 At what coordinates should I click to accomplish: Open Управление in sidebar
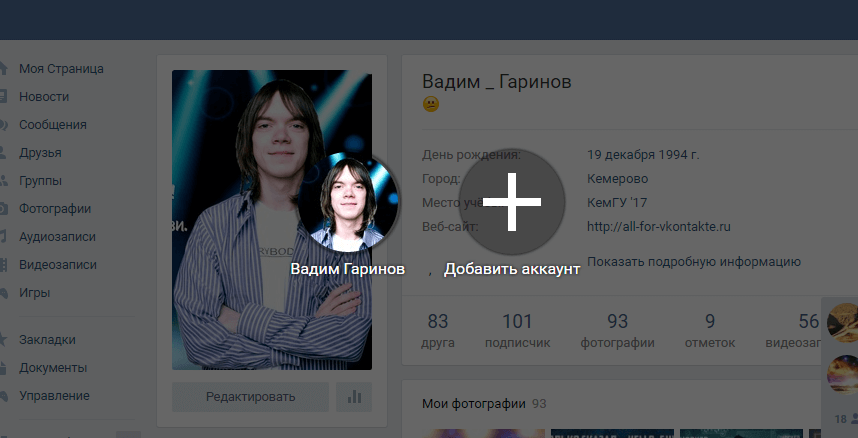54,395
